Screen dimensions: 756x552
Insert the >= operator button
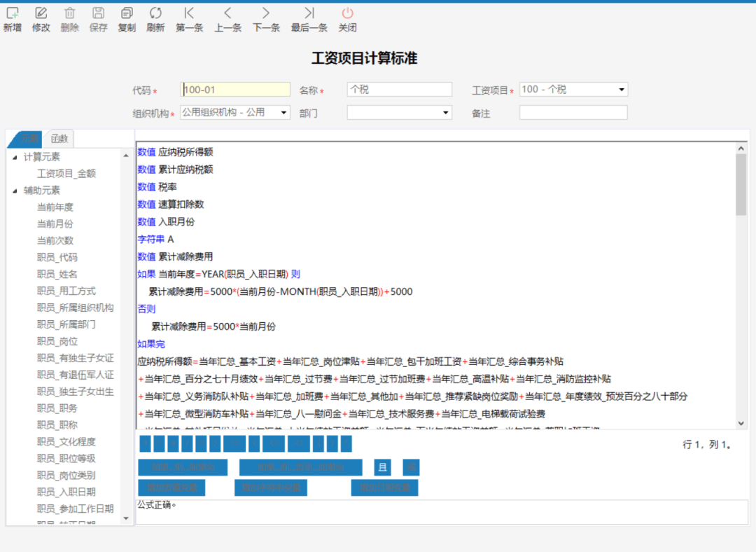pos(234,443)
